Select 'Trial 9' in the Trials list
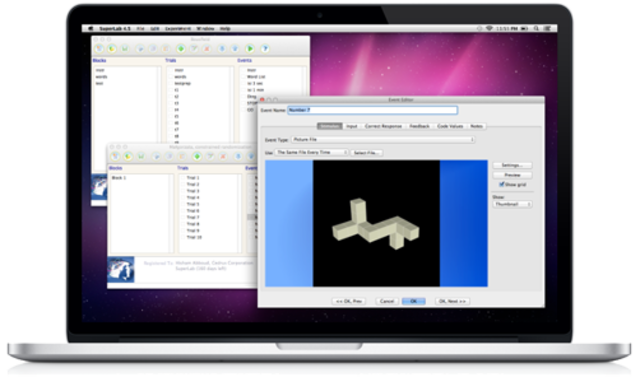Viewport: 640px width, 377px height. pos(193,231)
